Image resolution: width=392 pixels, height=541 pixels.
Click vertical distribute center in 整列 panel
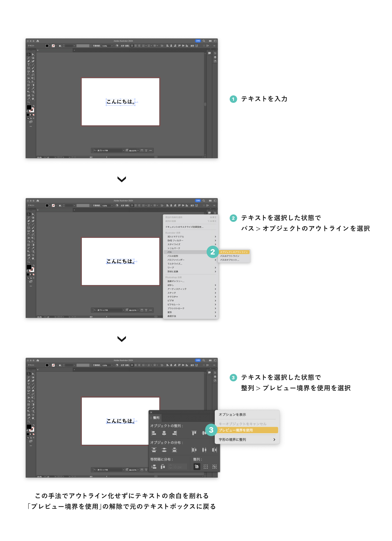pyautogui.click(x=164, y=450)
